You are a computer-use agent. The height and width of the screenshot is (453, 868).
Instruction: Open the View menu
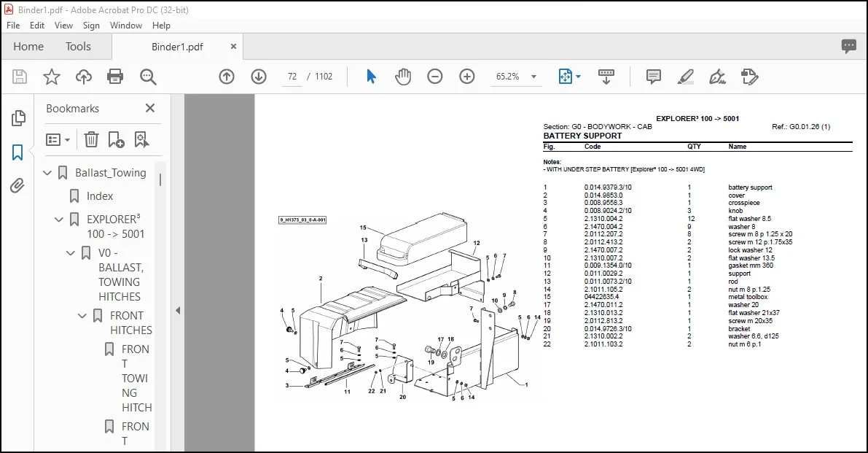(x=63, y=26)
